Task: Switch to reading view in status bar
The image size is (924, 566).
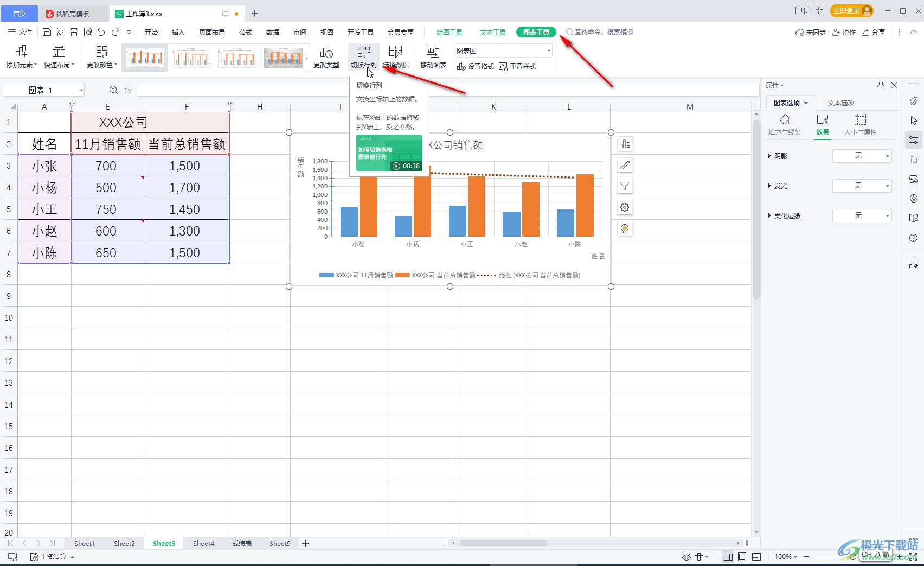Action: tap(756, 557)
